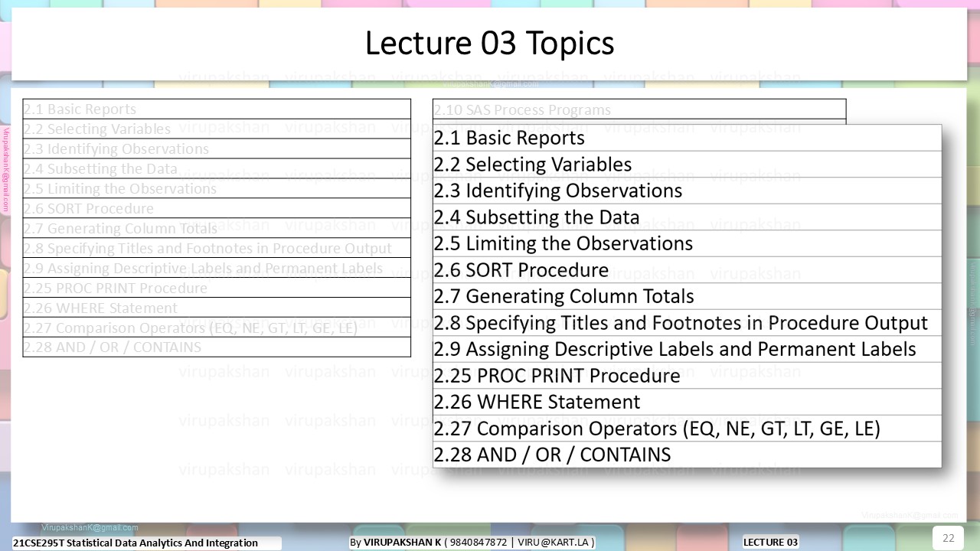Screen dimensions: 980x551
Task: Click faded table row 2.8 Specifying Titles and Footnotes
Action: 217,248
